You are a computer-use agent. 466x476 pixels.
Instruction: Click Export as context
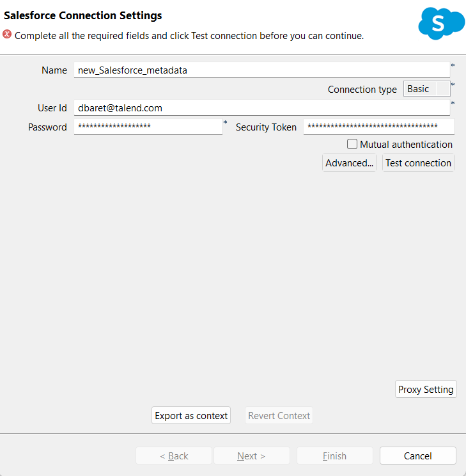[x=191, y=415]
